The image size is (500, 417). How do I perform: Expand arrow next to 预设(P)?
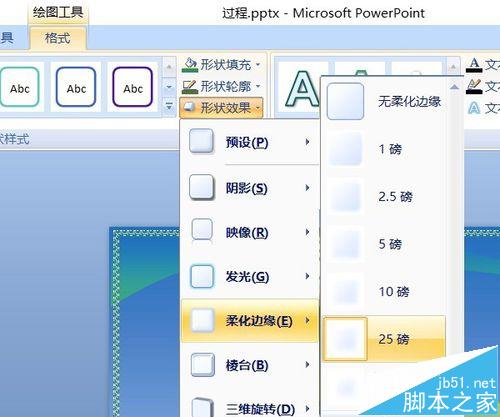(307, 142)
